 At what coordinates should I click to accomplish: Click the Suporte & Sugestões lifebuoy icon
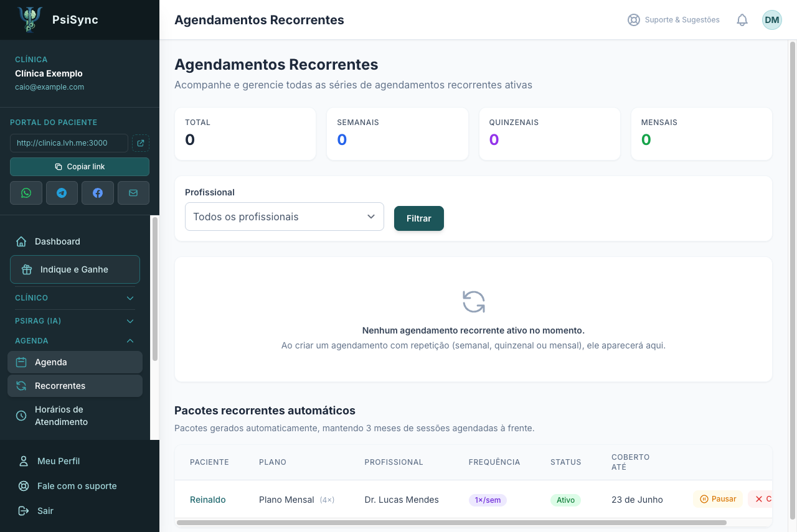[634, 20]
